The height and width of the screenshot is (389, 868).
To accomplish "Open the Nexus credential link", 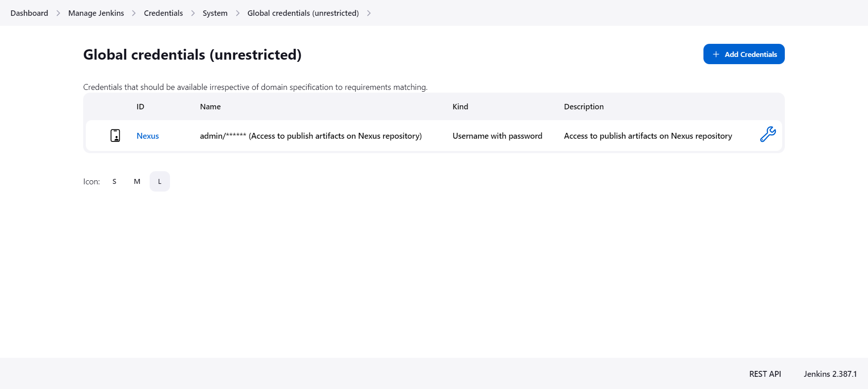I will (148, 136).
